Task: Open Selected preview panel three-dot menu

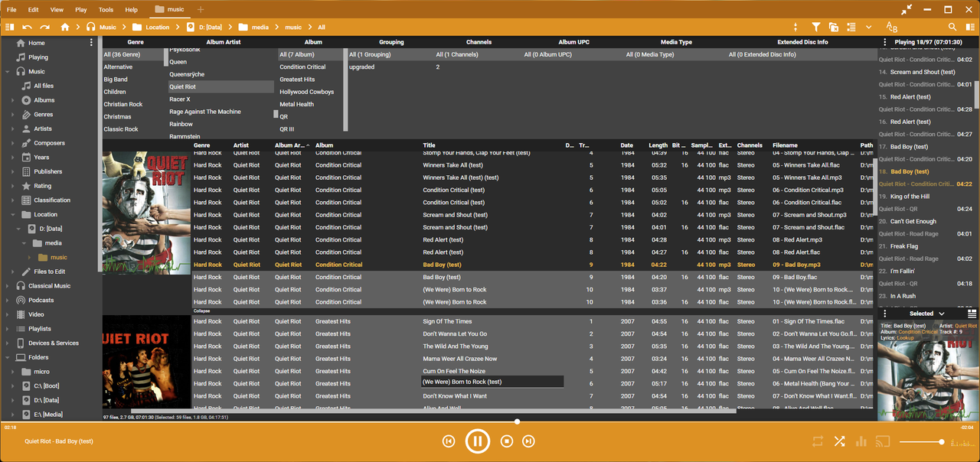Action: 885,314
